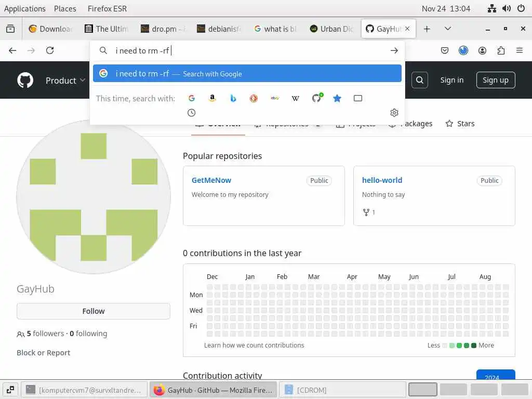Switch to the CDROM taskbar window
This screenshot has height=399, width=532.
pyautogui.click(x=343, y=390)
